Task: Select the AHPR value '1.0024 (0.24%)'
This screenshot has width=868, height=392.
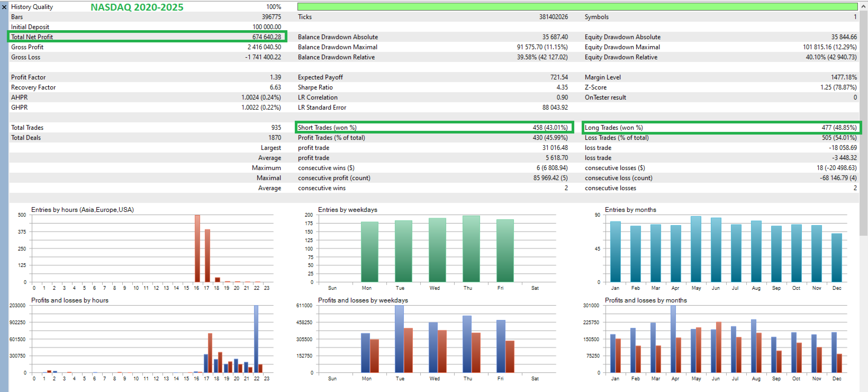Action: click(x=261, y=97)
